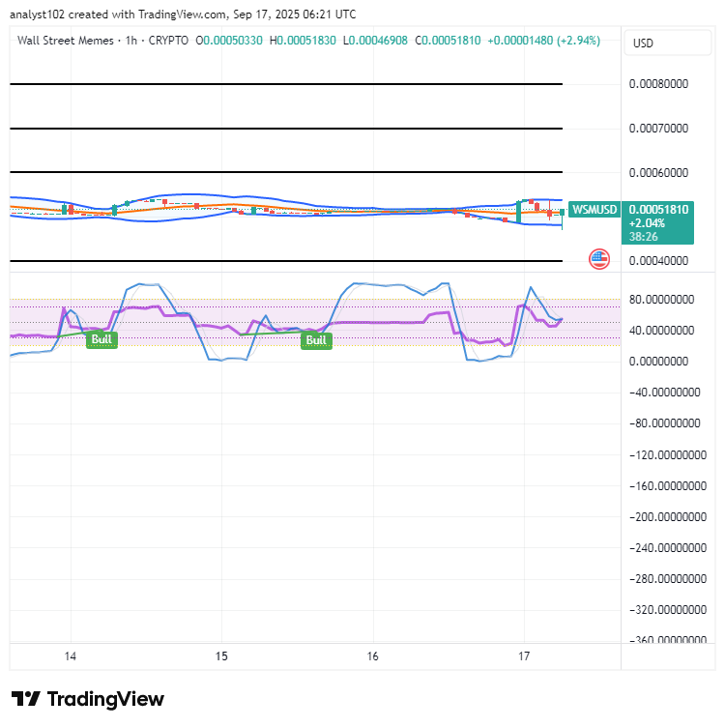The image size is (725, 728).
Task: Open the USD currency selector
Action: click(x=667, y=44)
